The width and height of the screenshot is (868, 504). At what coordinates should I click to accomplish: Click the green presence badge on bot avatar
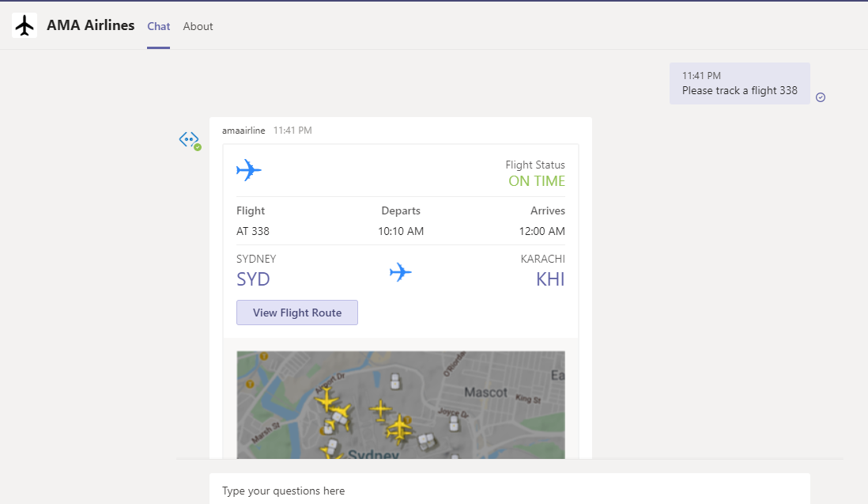(198, 147)
